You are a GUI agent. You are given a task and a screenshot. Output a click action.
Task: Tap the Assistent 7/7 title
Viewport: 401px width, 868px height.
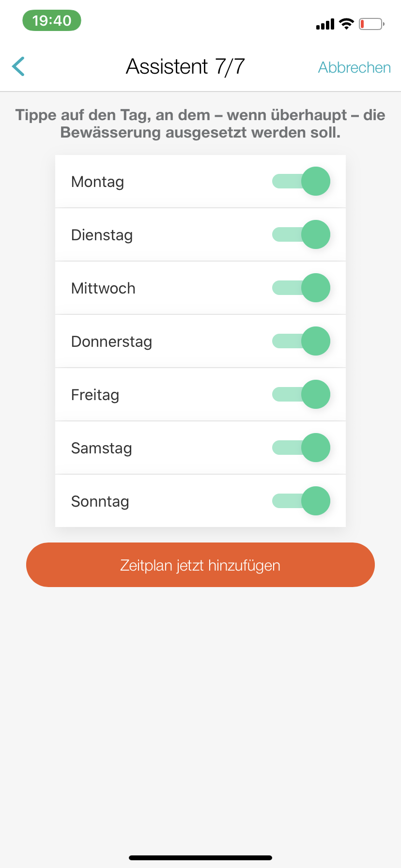185,67
